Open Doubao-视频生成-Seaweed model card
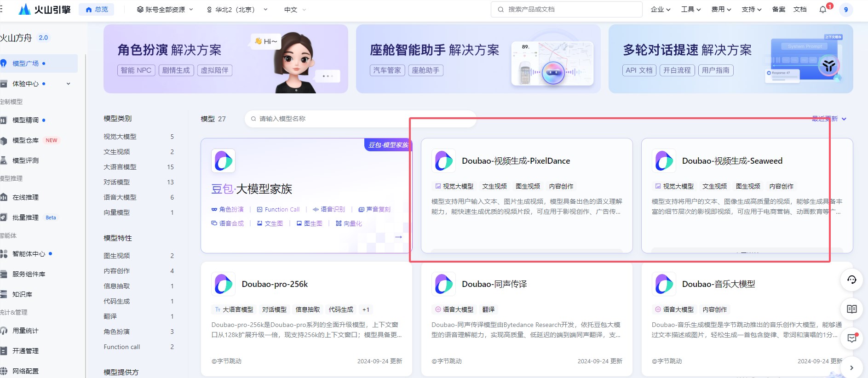This screenshot has width=868, height=378. pyautogui.click(x=747, y=195)
